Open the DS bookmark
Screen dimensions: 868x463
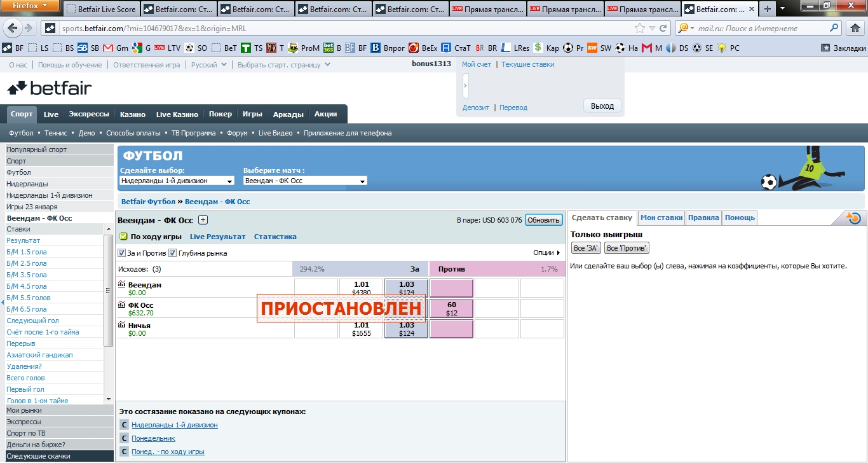pos(677,48)
